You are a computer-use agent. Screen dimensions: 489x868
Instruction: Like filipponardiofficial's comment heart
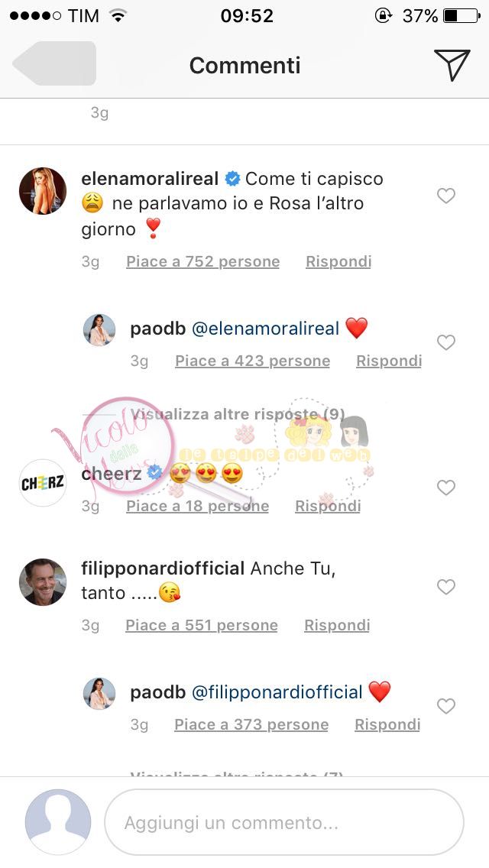pyautogui.click(x=445, y=586)
